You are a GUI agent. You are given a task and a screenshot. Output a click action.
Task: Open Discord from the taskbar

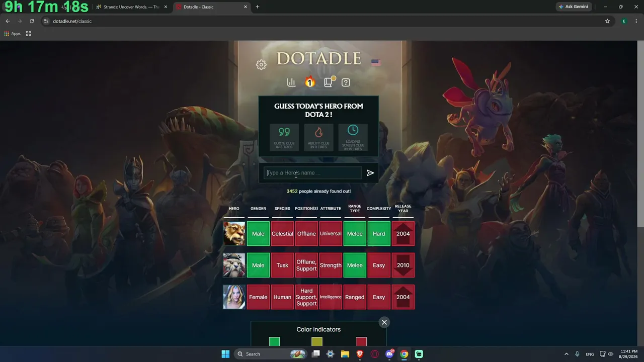pos(389,354)
